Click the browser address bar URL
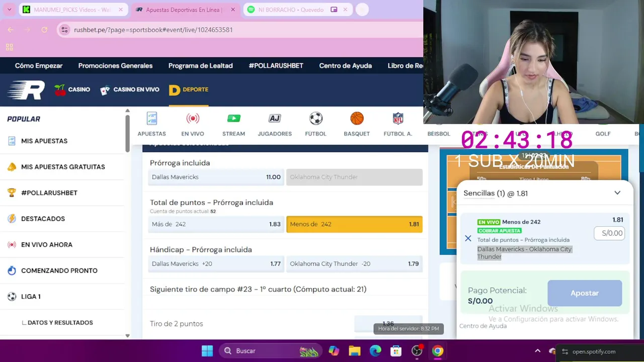This screenshot has height=362, width=644. tap(153, 30)
